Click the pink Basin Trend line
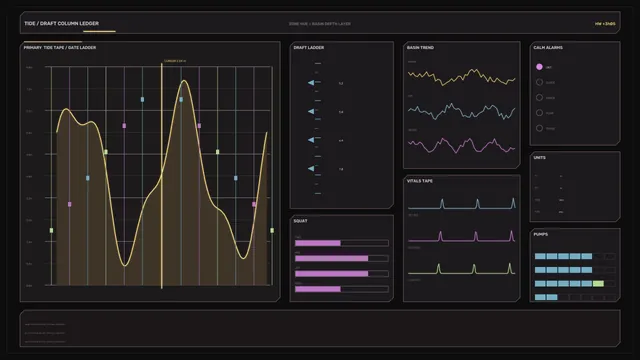This screenshot has width=640, height=360. point(461,145)
